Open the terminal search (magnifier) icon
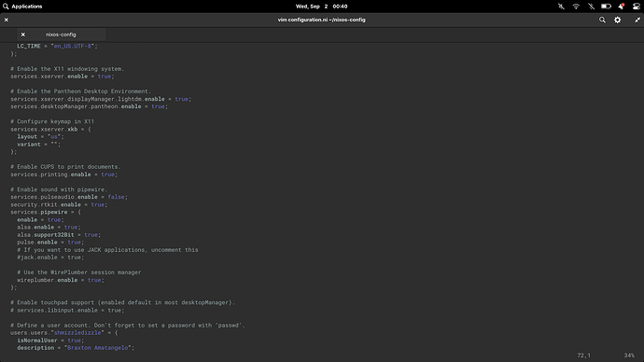Image resolution: width=644 pixels, height=362 pixels. coord(602,20)
